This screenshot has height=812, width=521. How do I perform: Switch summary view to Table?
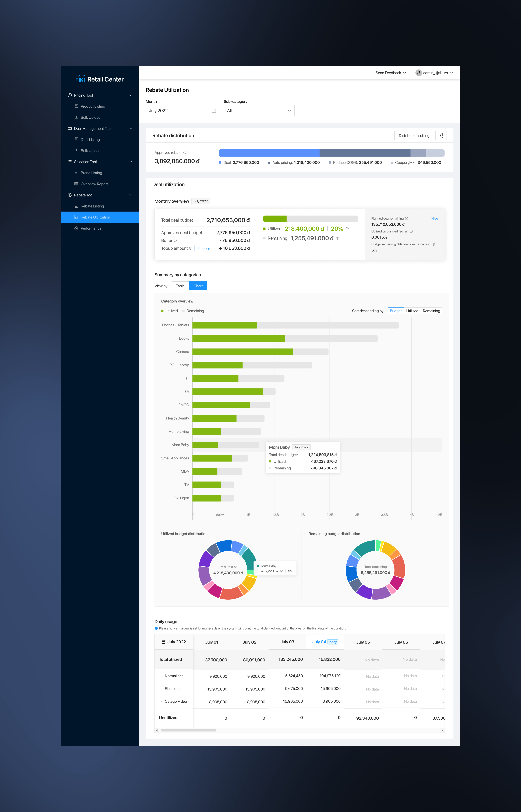180,286
